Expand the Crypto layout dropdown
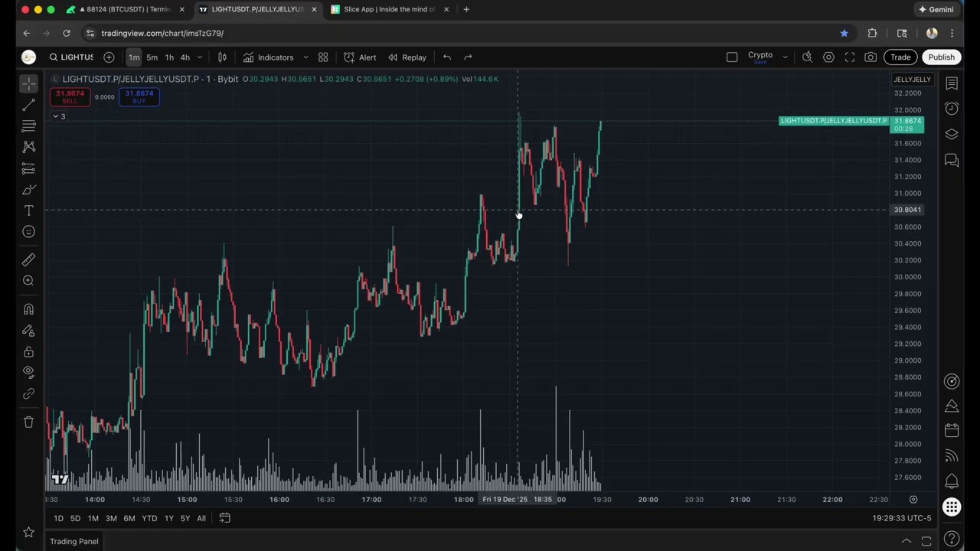 (x=785, y=57)
